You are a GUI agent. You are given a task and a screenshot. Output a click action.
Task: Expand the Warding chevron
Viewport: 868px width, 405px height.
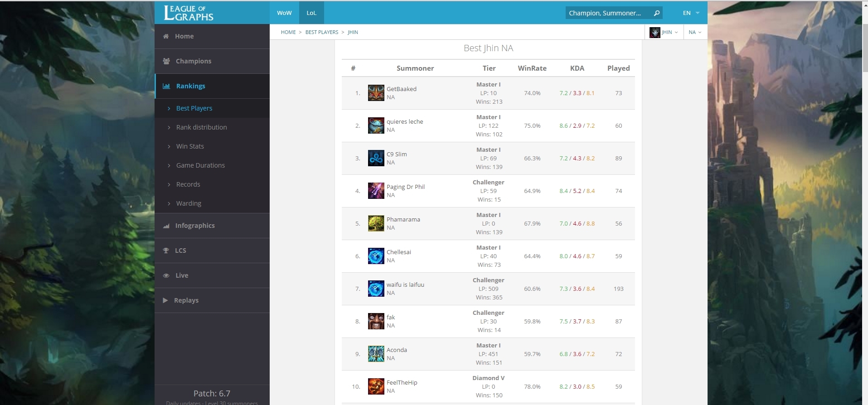[169, 203]
